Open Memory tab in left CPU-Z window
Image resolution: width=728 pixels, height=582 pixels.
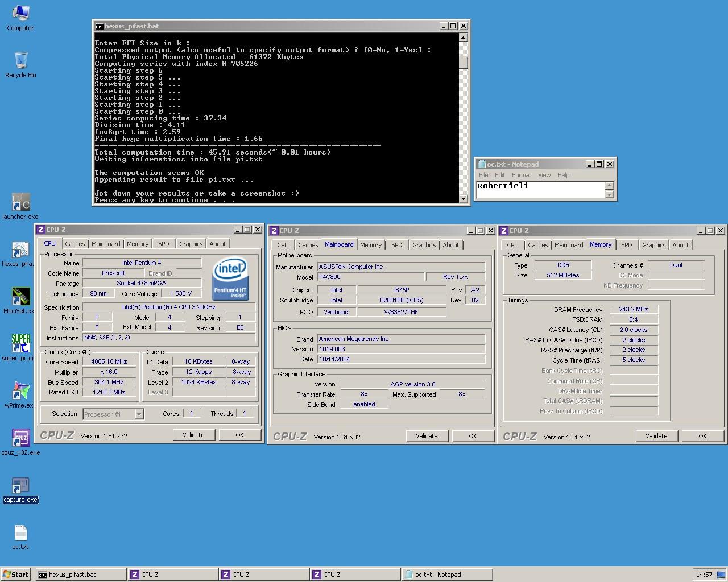coord(138,244)
